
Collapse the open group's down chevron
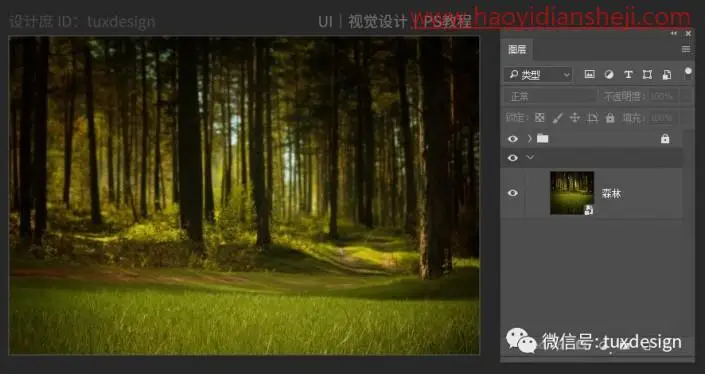531,157
